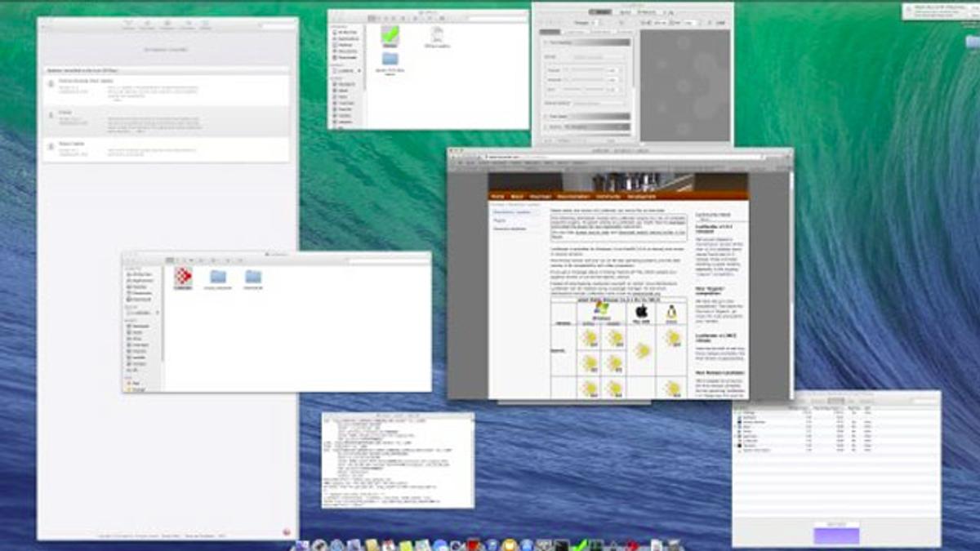Open the Documentation tab on the website
The image size is (980, 551).
coord(573,197)
